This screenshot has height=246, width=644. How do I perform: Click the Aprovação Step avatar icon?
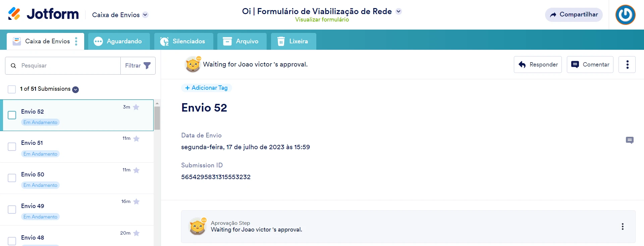pyautogui.click(x=198, y=227)
